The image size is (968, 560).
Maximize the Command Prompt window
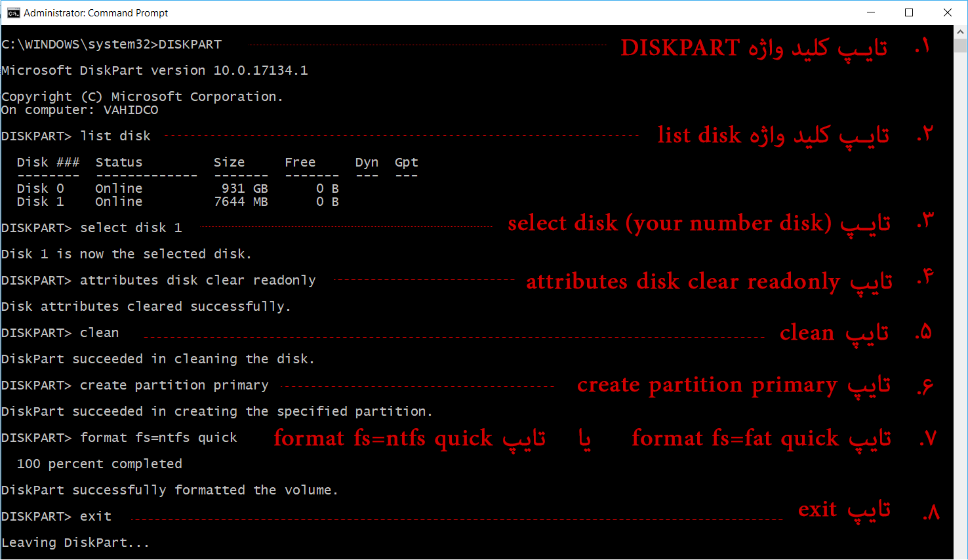coord(909,12)
